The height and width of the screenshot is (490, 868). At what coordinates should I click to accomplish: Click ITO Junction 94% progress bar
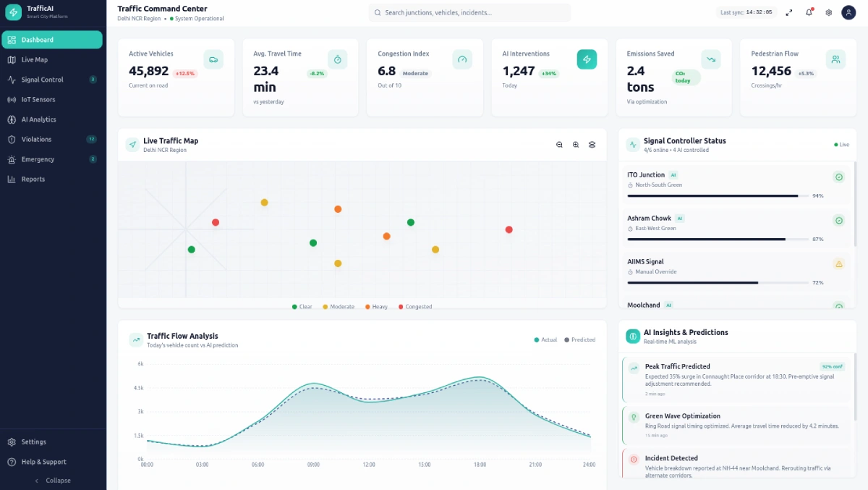(x=718, y=195)
